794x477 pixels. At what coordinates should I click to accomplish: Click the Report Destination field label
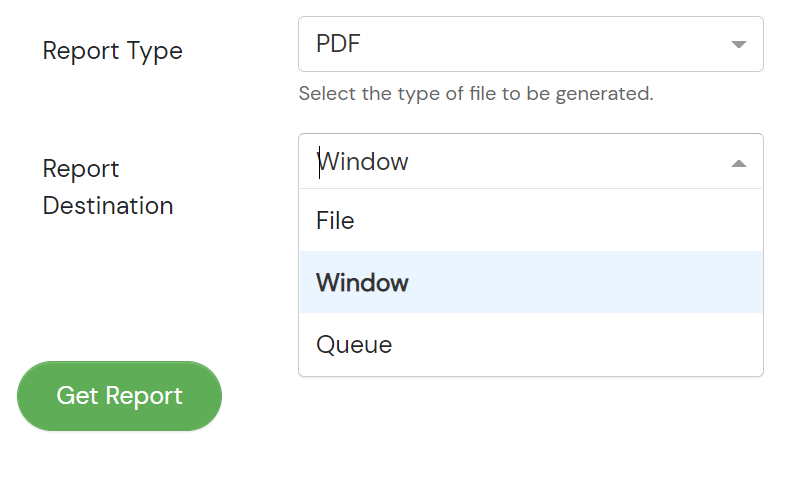pyautogui.click(x=108, y=187)
